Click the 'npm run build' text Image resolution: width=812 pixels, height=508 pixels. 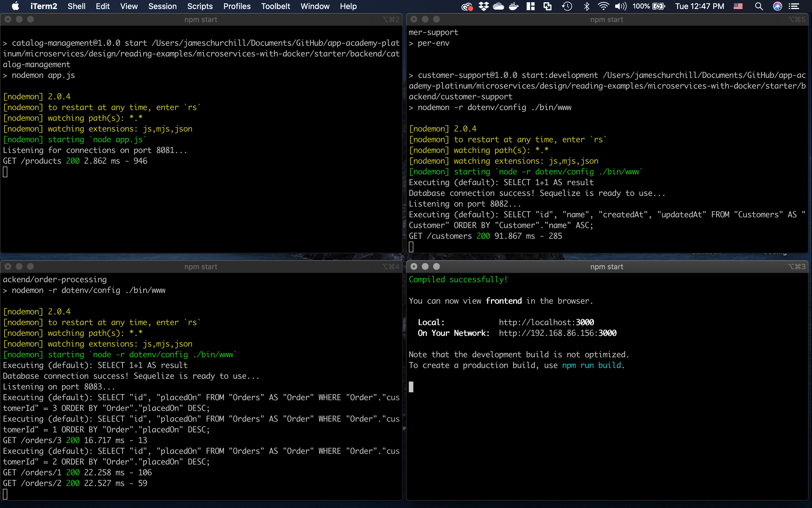tap(592, 365)
